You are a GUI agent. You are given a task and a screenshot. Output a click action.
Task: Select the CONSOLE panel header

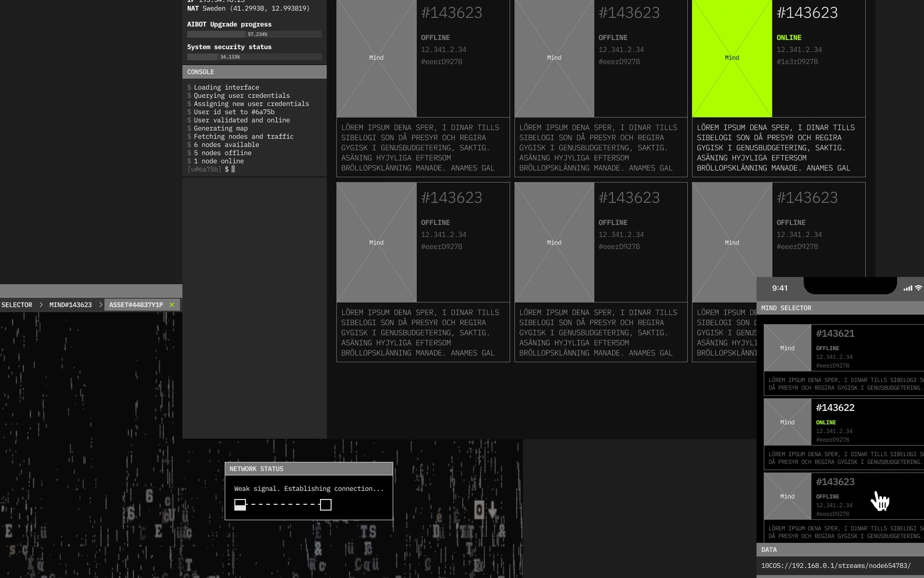click(x=254, y=72)
